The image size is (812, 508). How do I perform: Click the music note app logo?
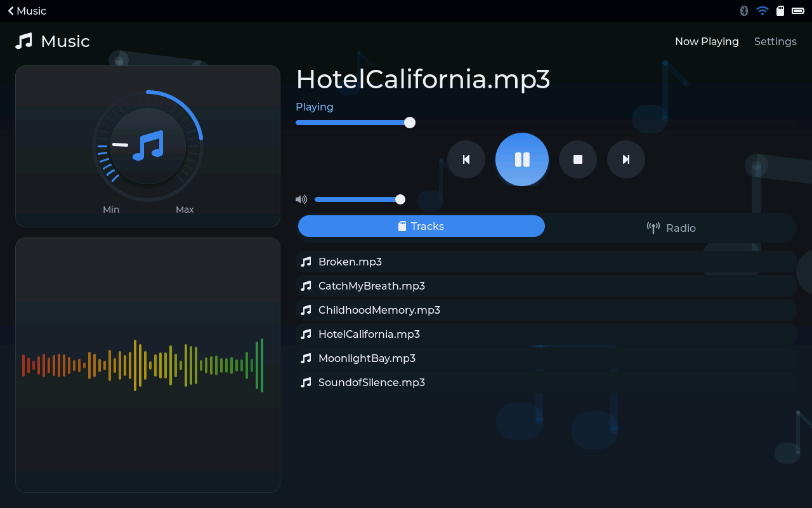[x=23, y=41]
